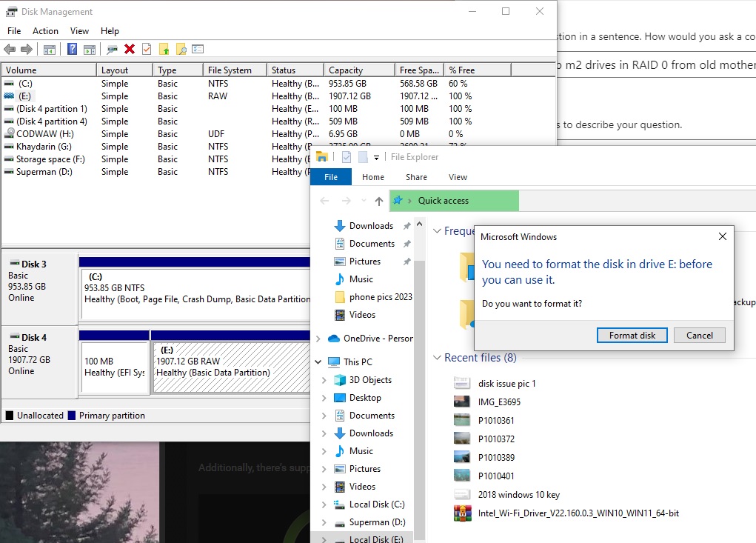The image size is (756, 543).
Task: Click the back navigation arrow in Disk Management
Action: tap(10, 49)
